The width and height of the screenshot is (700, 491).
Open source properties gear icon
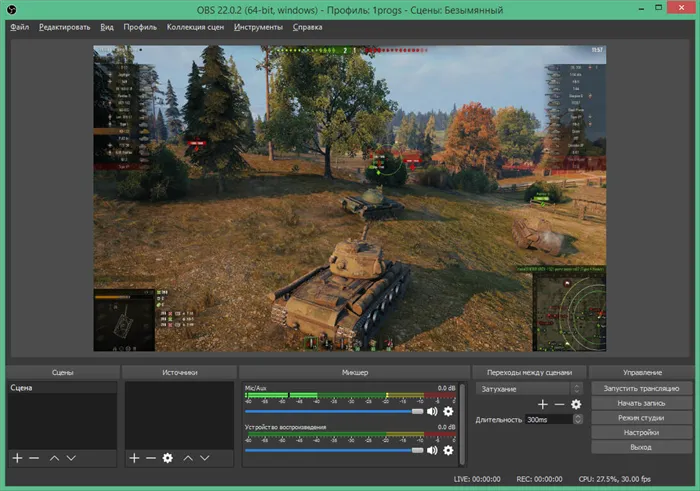pyautogui.click(x=167, y=458)
